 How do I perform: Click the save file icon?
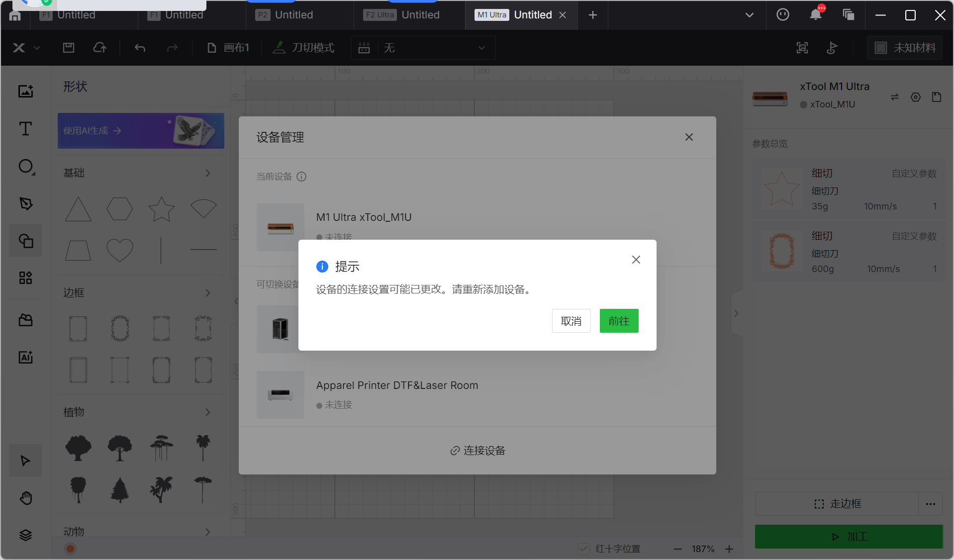[x=69, y=48]
